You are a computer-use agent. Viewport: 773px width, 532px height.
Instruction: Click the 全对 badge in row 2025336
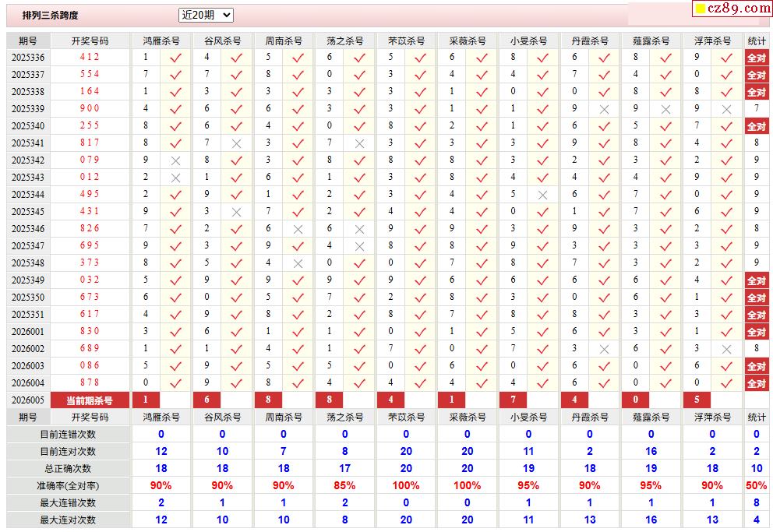tap(756, 58)
